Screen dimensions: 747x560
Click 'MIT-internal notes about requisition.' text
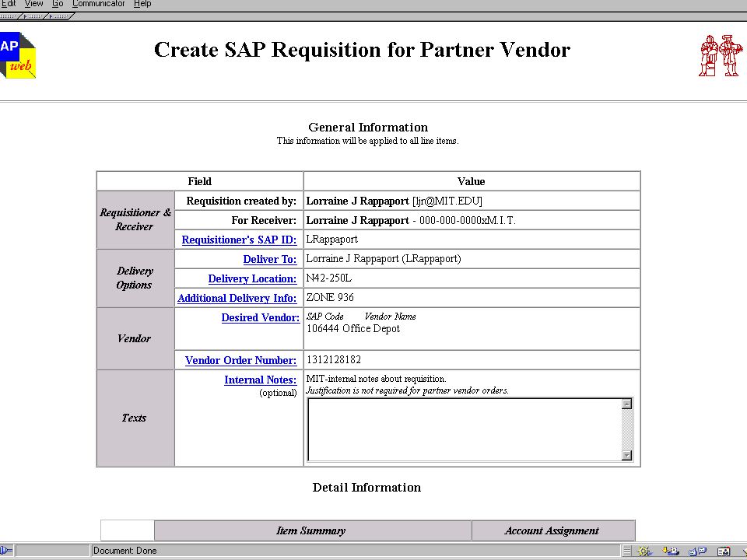click(x=376, y=379)
